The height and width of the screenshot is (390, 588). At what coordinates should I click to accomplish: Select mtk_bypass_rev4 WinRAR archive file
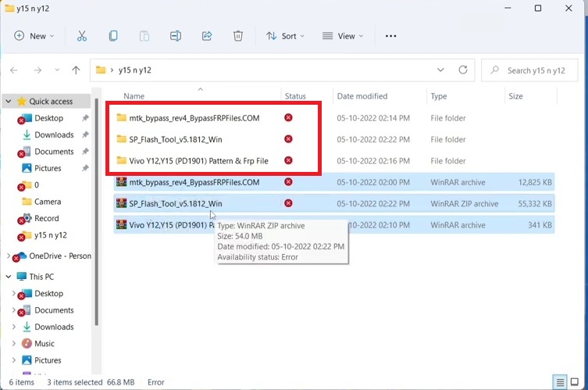click(333, 182)
